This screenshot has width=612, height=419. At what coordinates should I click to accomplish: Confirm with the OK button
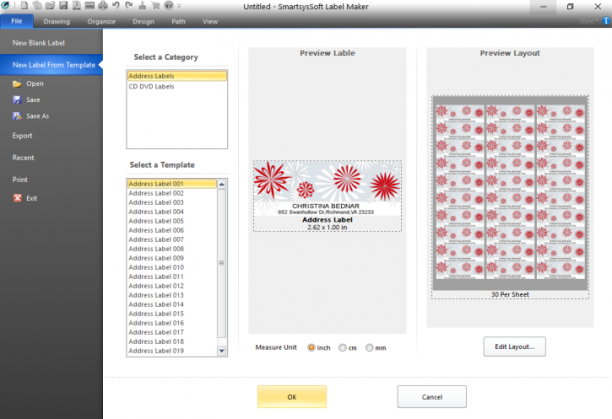click(x=292, y=397)
